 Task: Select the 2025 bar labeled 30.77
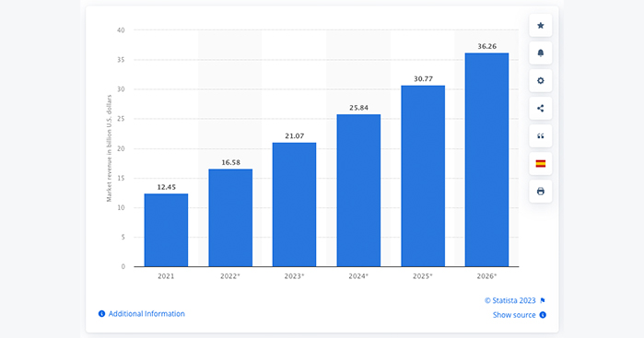tap(423, 176)
